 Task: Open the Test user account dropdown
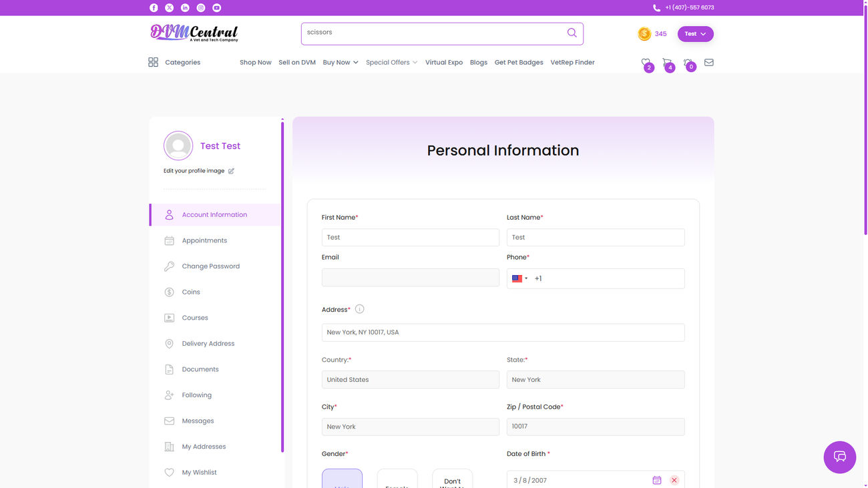click(696, 34)
